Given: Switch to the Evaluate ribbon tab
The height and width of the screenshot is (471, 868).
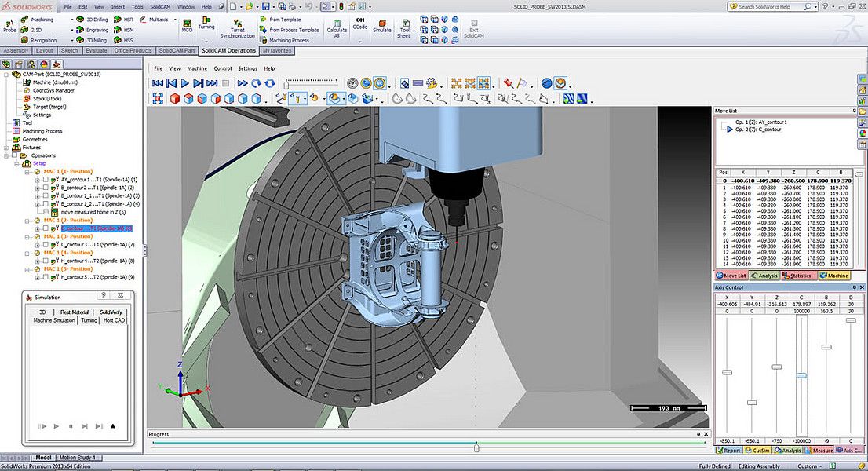Looking at the screenshot, I should coord(97,50).
